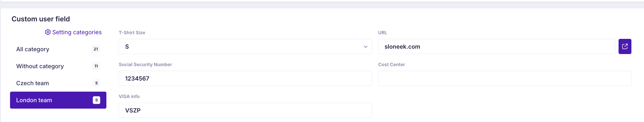Click the Custom user field heading

[x=41, y=19]
